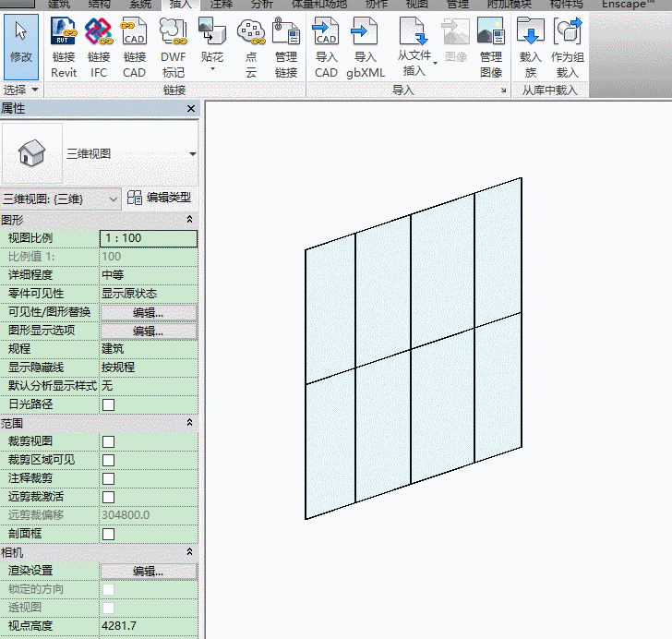The image size is (672, 639).
Task: Toggle the 日光路径 checkbox
Action: tap(108, 404)
